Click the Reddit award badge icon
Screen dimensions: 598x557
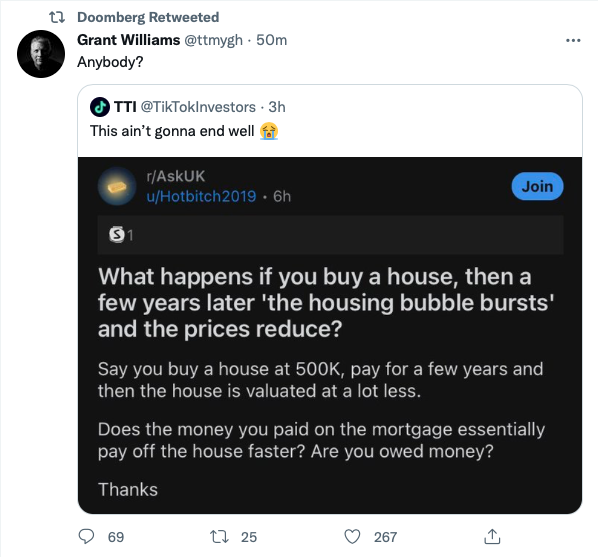tap(117, 234)
